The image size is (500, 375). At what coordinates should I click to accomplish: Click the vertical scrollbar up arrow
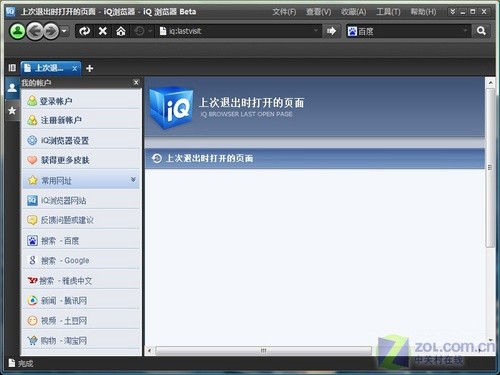click(490, 82)
